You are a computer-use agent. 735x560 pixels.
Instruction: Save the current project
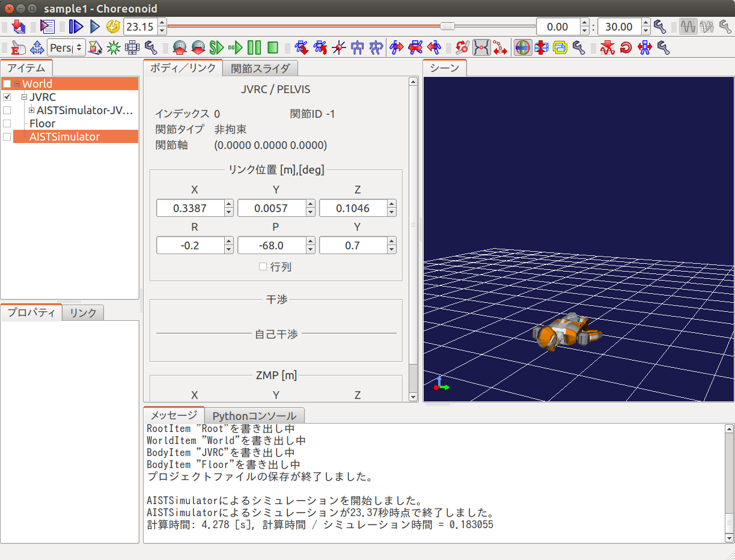pyautogui.click(x=17, y=26)
